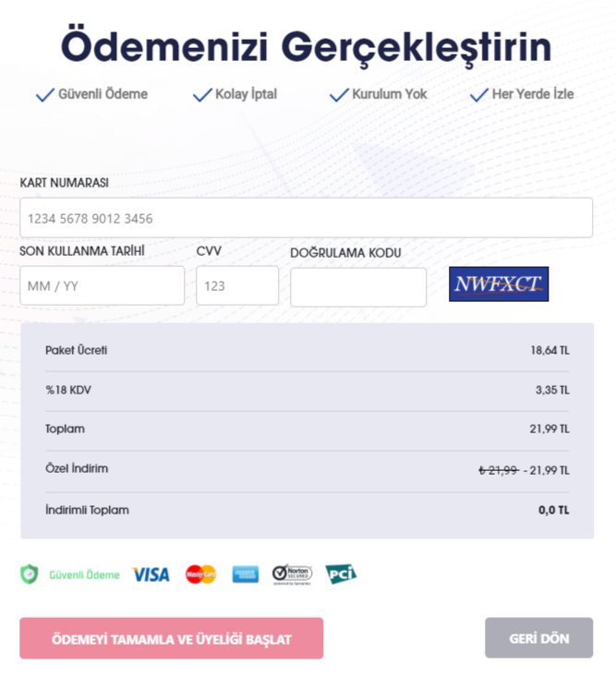Click the Norton Secured badge
Viewport: 616px width, 676px height.
[x=292, y=574]
